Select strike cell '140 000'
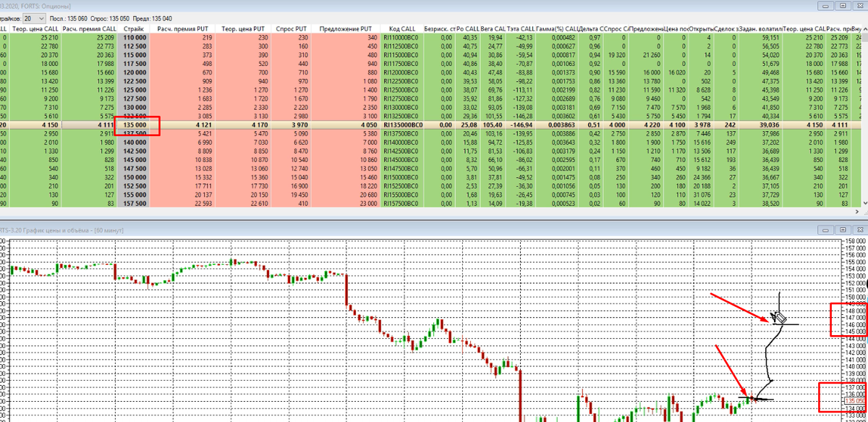 pos(134,143)
